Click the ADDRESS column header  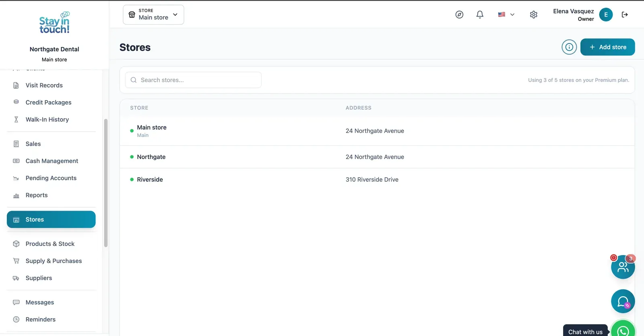pos(359,108)
